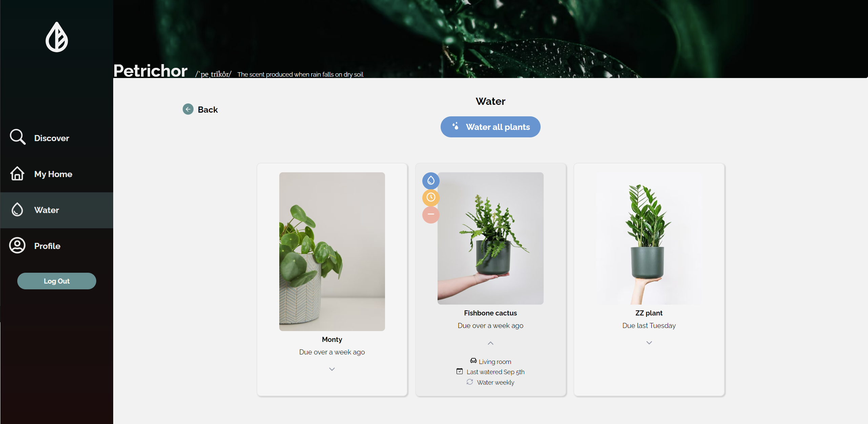
Task: Go to the Profile page
Action: pos(47,246)
